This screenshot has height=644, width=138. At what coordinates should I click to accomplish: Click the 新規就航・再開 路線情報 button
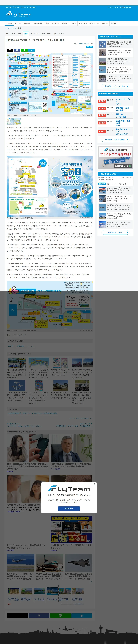click(115, 140)
